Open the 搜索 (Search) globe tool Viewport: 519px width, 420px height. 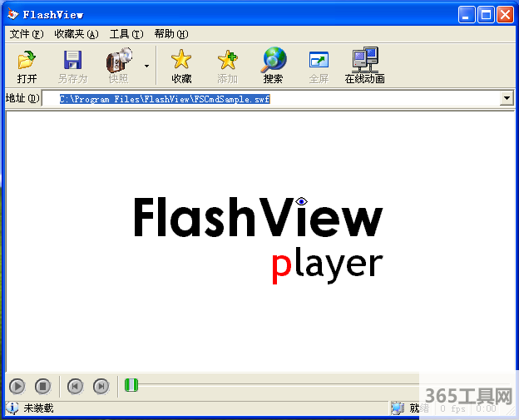point(273,61)
